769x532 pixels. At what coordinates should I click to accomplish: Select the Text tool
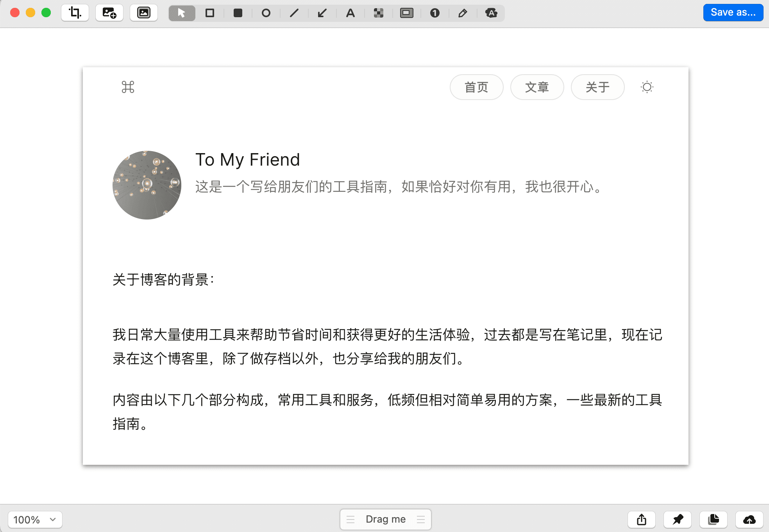click(351, 13)
